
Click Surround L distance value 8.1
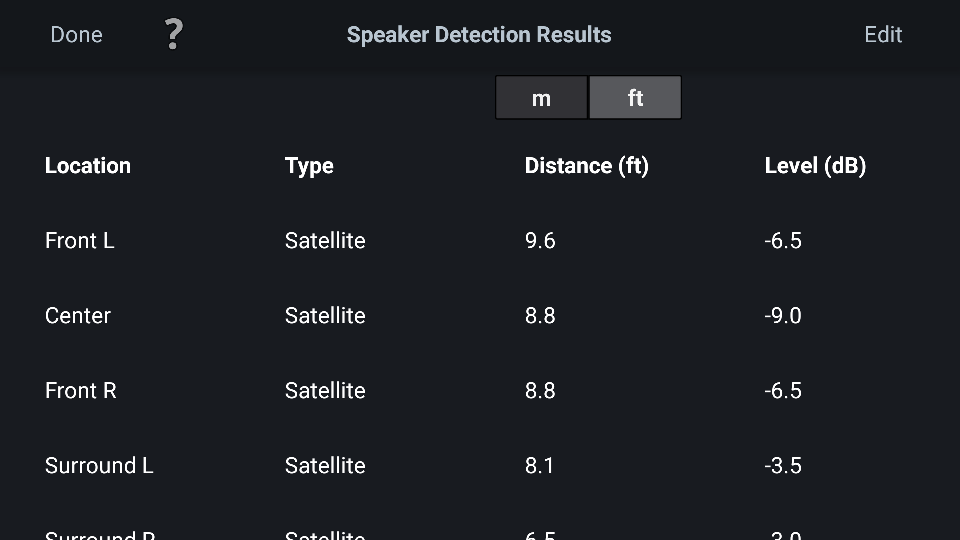tap(539, 466)
